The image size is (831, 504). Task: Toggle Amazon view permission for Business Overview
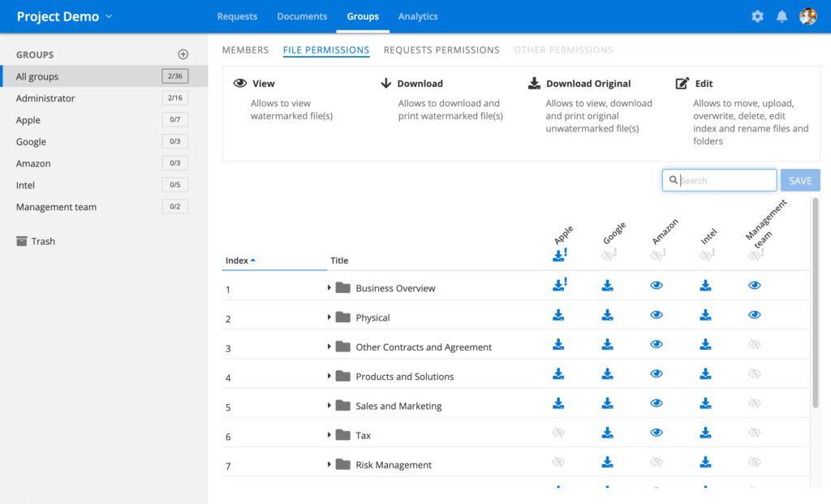tap(656, 285)
